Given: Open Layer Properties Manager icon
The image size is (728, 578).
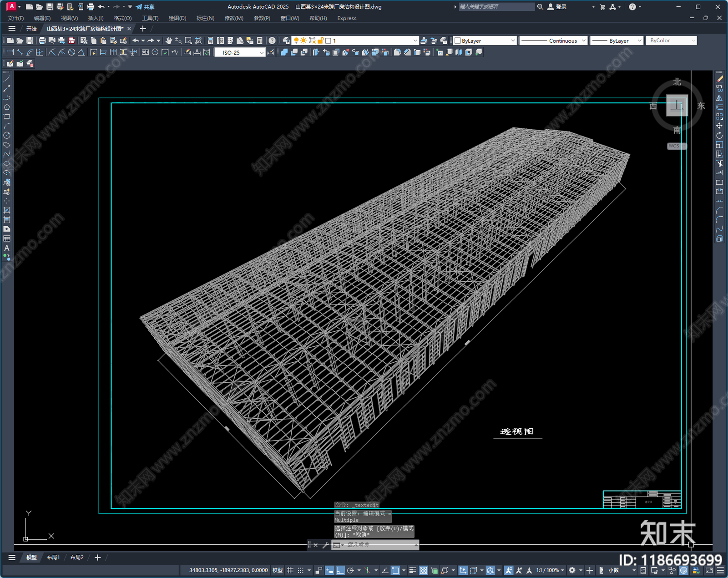Looking at the screenshot, I should 286,41.
